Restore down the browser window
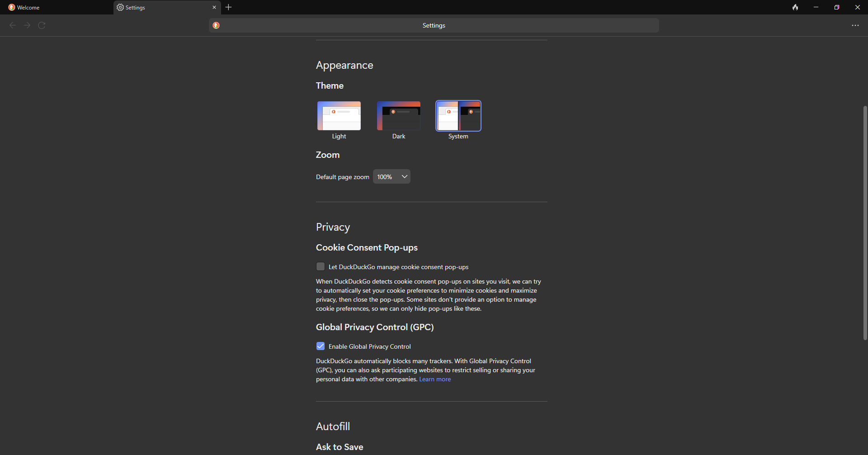Screen dimensions: 868x455 837,7
